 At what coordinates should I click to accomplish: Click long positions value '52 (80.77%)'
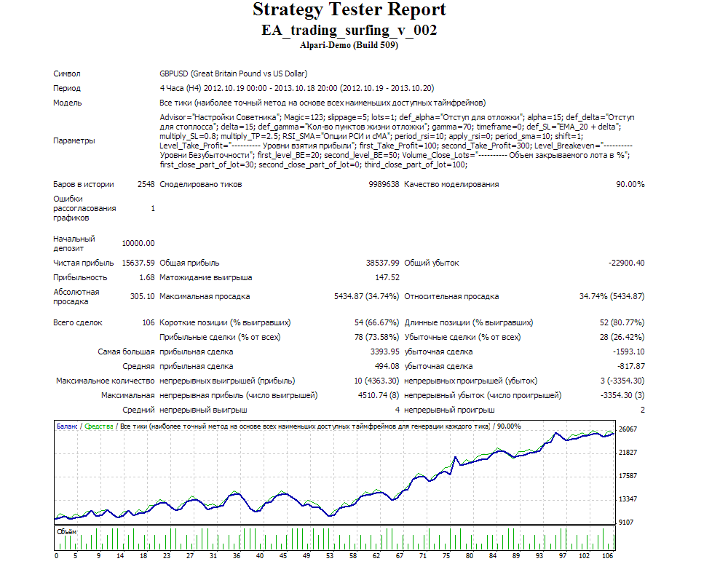click(x=622, y=322)
